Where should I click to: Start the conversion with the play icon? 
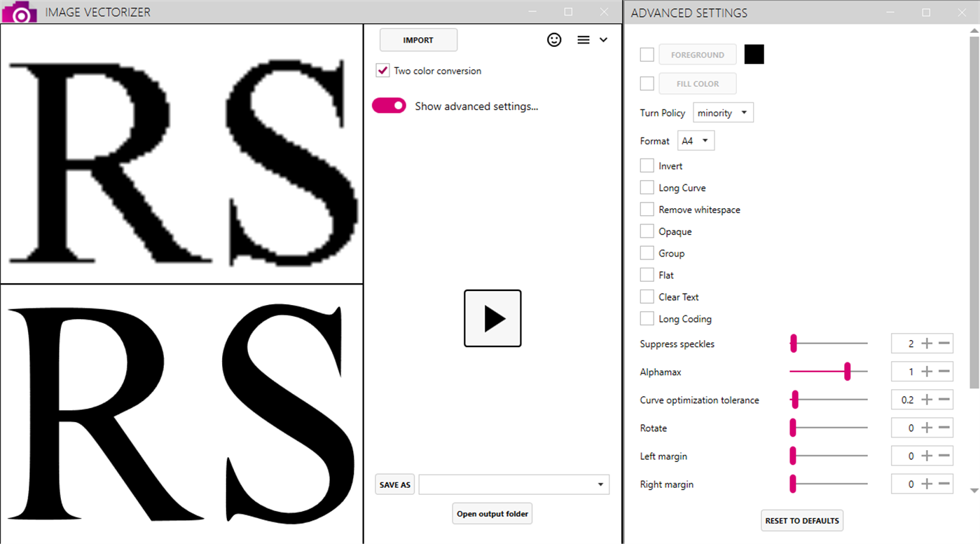492,318
